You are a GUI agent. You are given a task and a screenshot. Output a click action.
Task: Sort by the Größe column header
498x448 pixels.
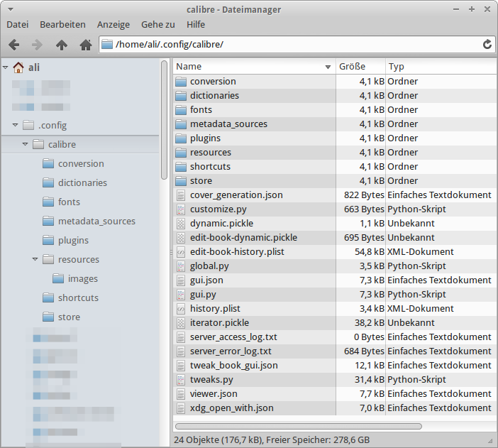361,67
